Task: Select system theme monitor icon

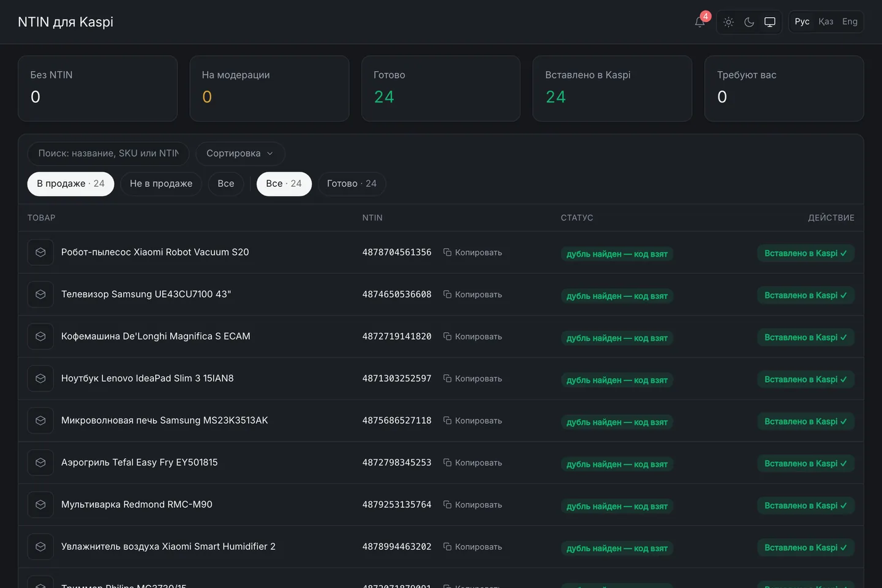Action: coord(770,22)
